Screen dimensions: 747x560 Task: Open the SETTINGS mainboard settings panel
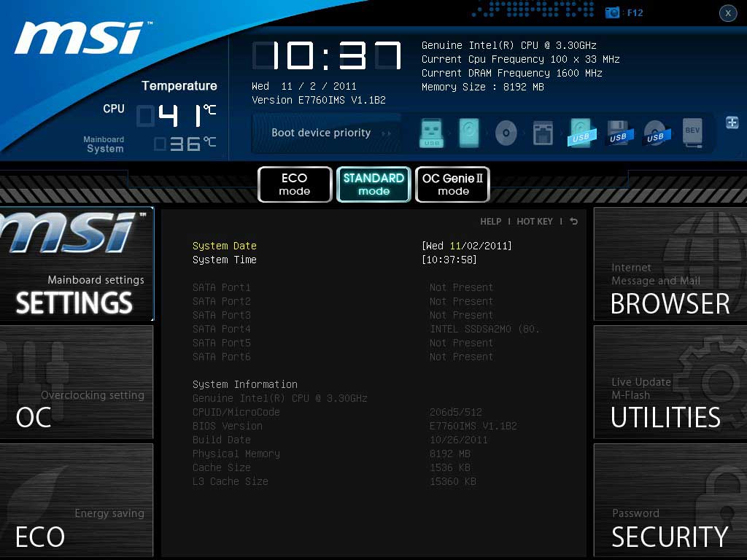coord(77,264)
